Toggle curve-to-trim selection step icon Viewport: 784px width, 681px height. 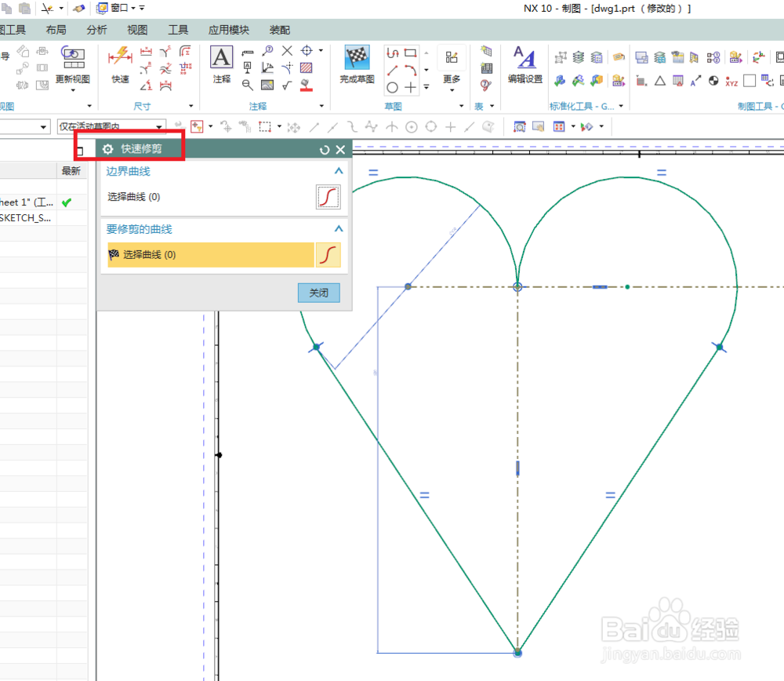[x=328, y=255]
